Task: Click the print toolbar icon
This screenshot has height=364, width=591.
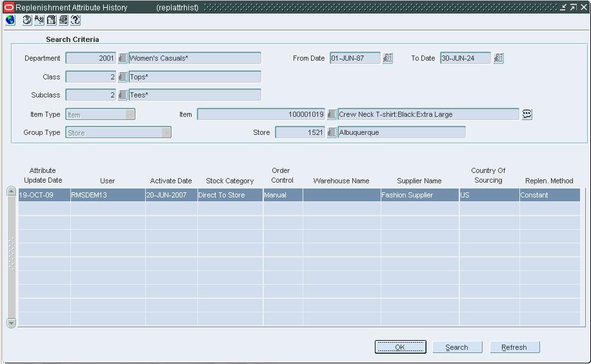Action: (63, 20)
